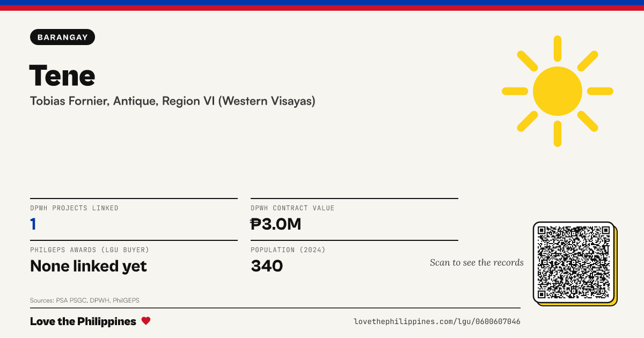
Task: Click the Sources: PSA PSGC, DPWH, PhilGEPS line
Action: 85,300
